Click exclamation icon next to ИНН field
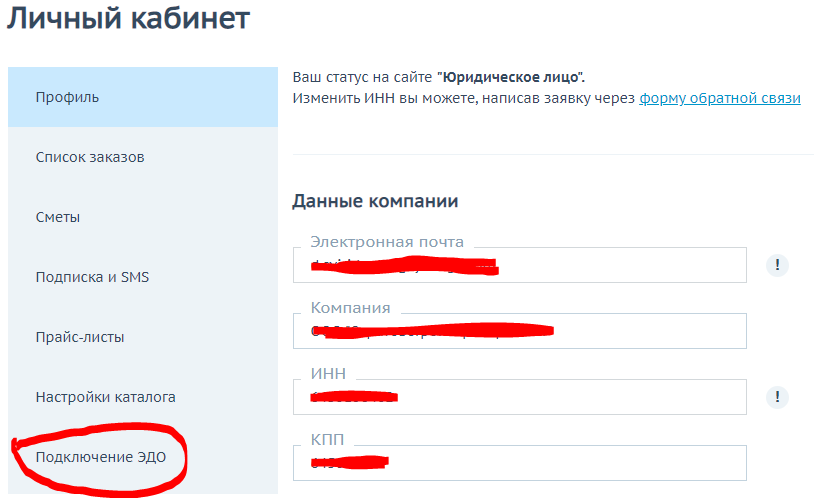The height and width of the screenshot is (498, 814). 777,397
